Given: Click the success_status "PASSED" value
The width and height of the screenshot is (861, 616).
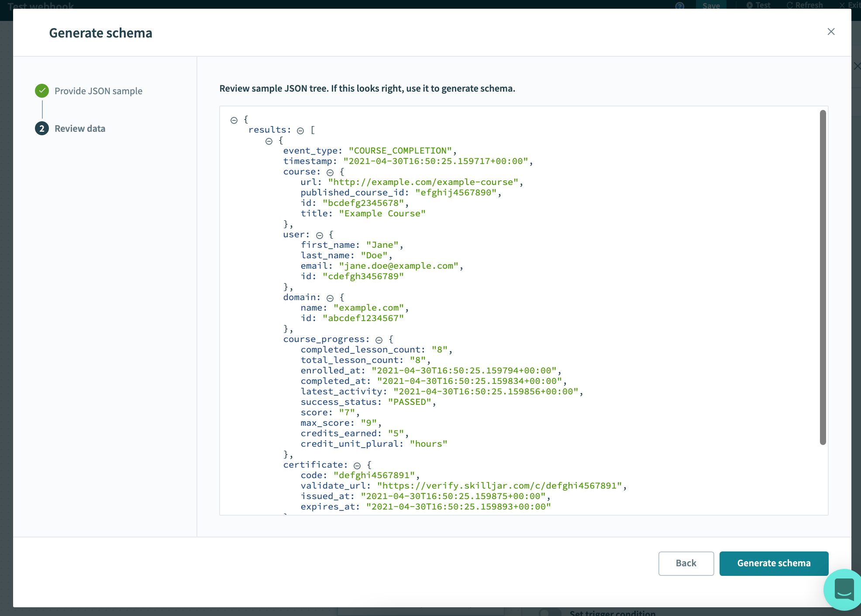Looking at the screenshot, I should tap(410, 402).
